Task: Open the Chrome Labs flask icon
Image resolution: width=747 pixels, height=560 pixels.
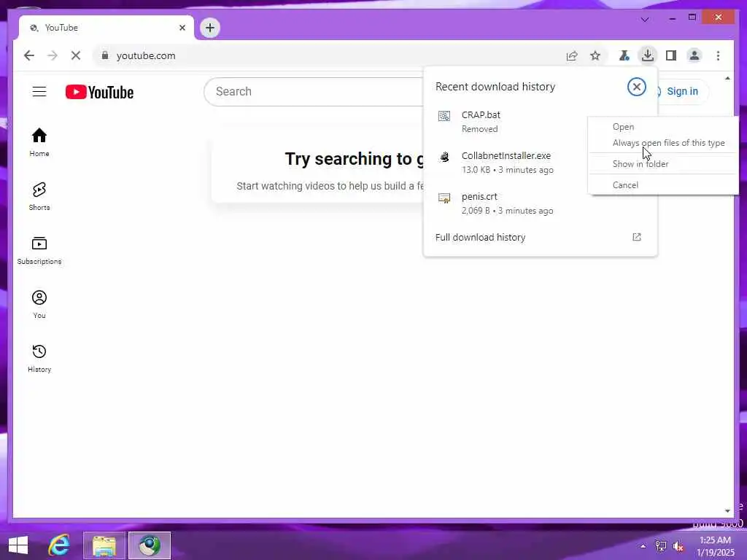Action: [x=624, y=55]
